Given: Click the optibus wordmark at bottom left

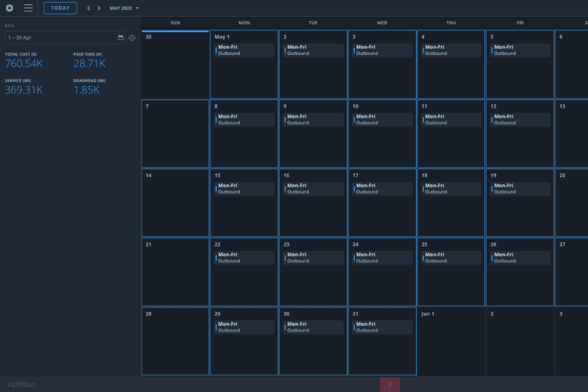Looking at the screenshot, I should [x=21, y=384].
